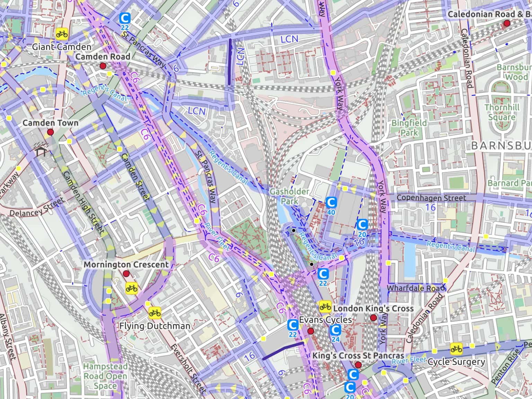Viewport: 532px width, 399px height.
Task: Open the bicycle icon above Evans Cycles label
Action: click(325, 306)
